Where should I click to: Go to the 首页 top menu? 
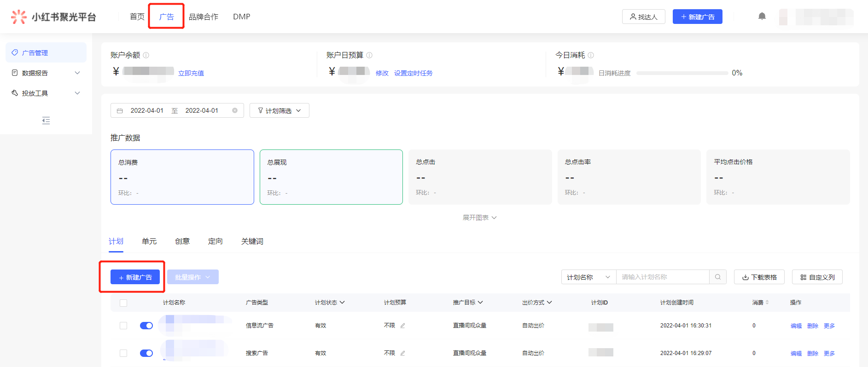tap(137, 17)
